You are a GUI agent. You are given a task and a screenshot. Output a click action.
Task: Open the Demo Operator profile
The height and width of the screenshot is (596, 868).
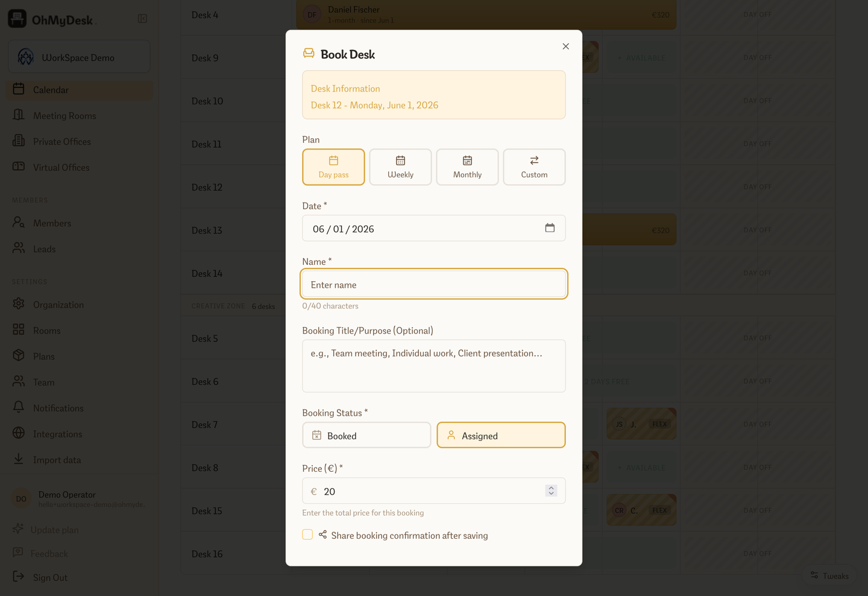(79, 499)
